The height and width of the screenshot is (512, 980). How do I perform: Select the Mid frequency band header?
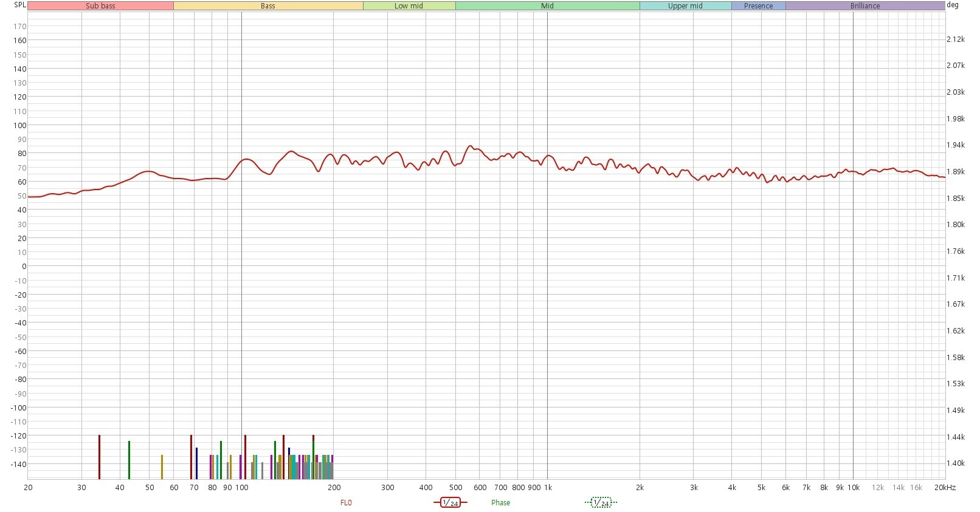(547, 5)
